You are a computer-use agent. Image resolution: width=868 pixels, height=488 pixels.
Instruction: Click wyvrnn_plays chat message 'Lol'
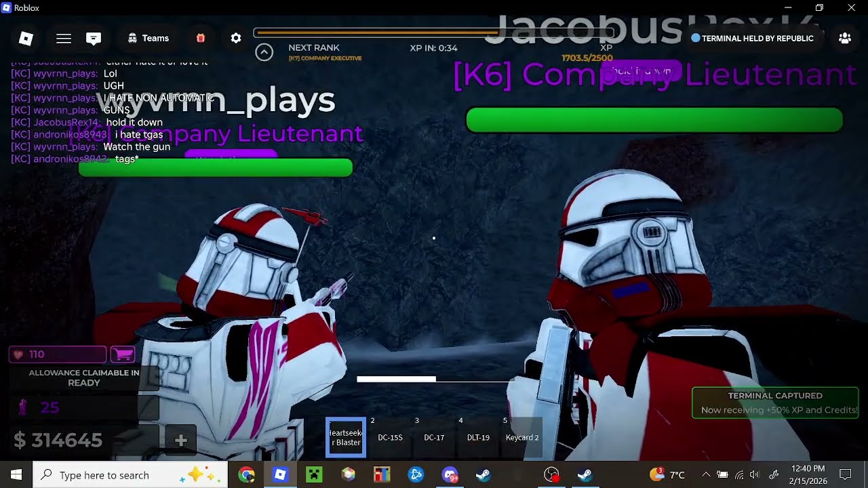click(x=110, y=74)
